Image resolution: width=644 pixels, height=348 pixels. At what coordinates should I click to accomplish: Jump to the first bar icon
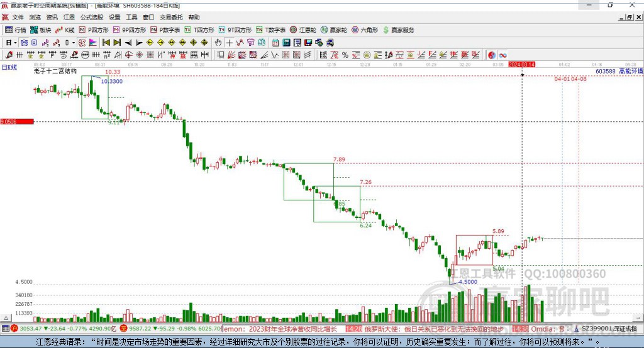[x=106, y=43]
